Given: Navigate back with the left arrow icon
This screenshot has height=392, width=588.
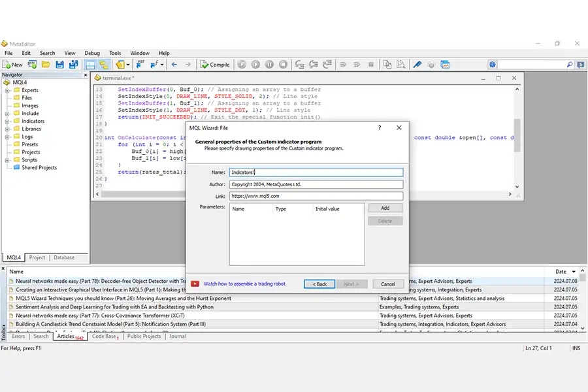Looking at the screenshot, I should tap(174, 65).
